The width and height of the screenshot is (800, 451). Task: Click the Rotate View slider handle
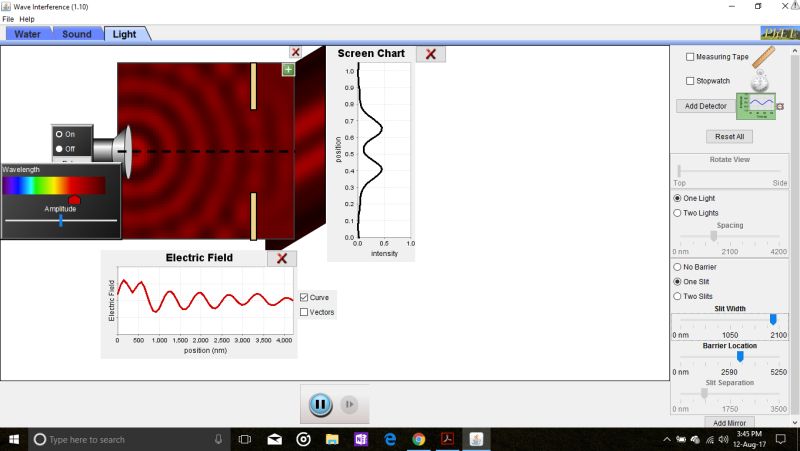coord(679,170)
